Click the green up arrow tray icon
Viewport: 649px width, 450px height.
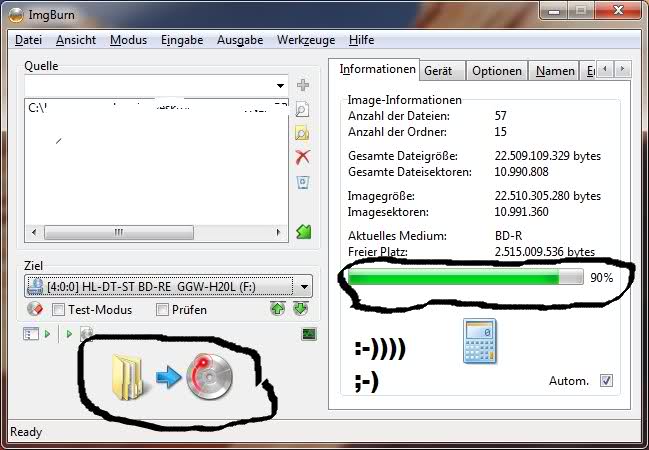click(x=277, y=308)
